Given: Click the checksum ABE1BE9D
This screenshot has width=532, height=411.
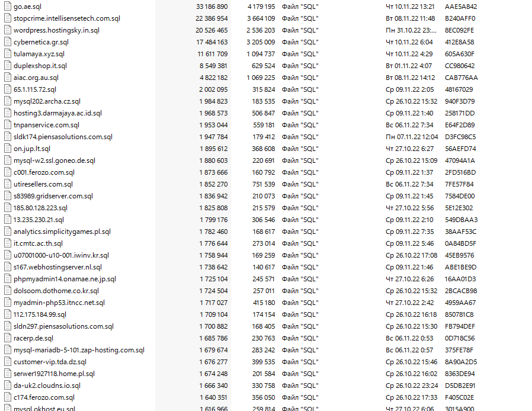Looking at the screenshot, I should tap(460, 267).
